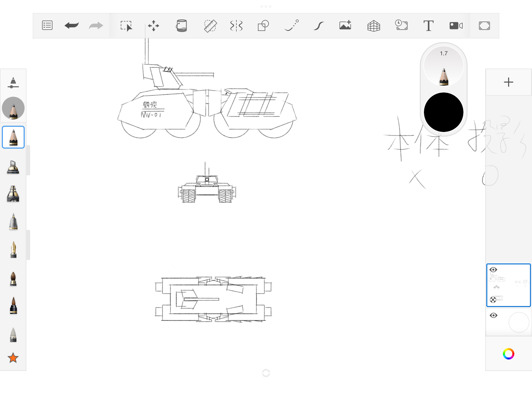
Task: Open the perspective guides tool
Action: point(374,26)
